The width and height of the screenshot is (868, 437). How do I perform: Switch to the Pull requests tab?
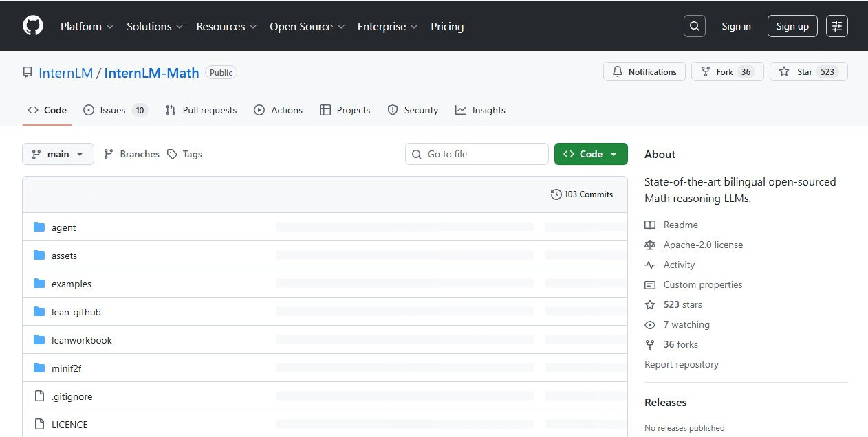point(202,110)
